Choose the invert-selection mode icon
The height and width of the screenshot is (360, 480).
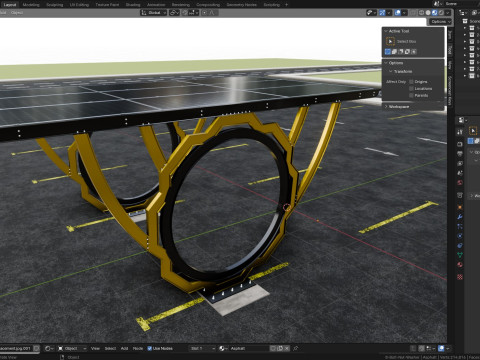pos(407,52)
